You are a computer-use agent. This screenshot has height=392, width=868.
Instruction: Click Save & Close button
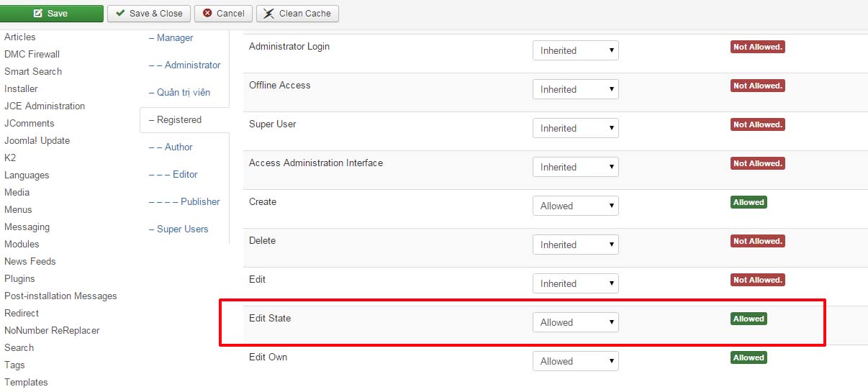[149, 13]
